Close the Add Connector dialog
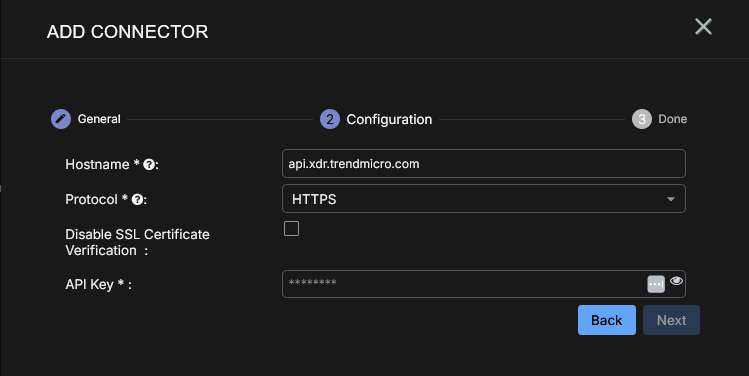 [x=703, y=27]
